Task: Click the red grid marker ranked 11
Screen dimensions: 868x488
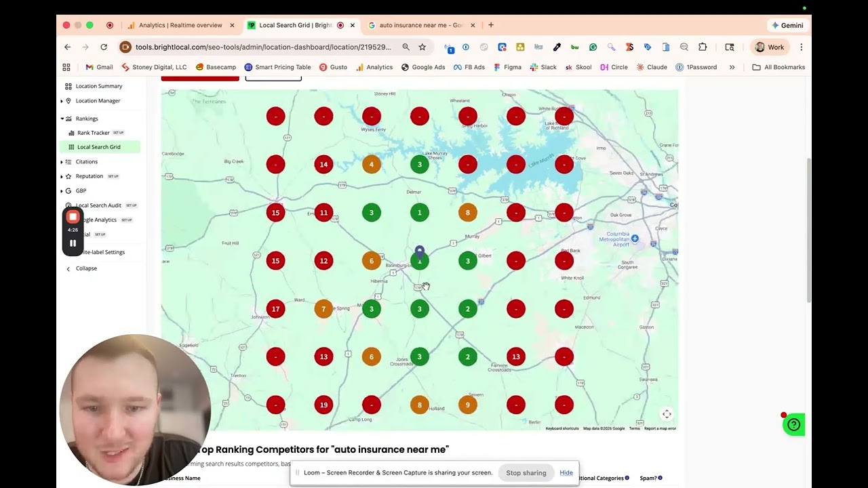Action: [x=323, y=212]
